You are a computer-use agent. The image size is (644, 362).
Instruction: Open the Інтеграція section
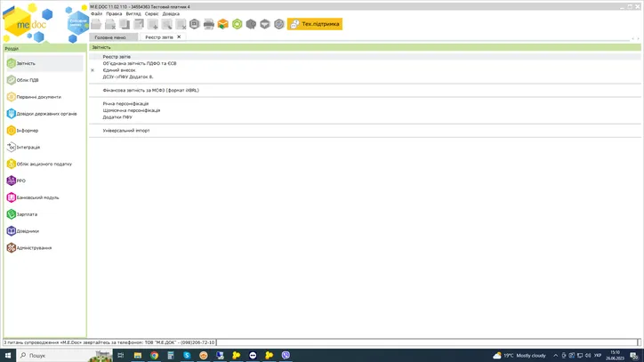click(x=28, y=147)
